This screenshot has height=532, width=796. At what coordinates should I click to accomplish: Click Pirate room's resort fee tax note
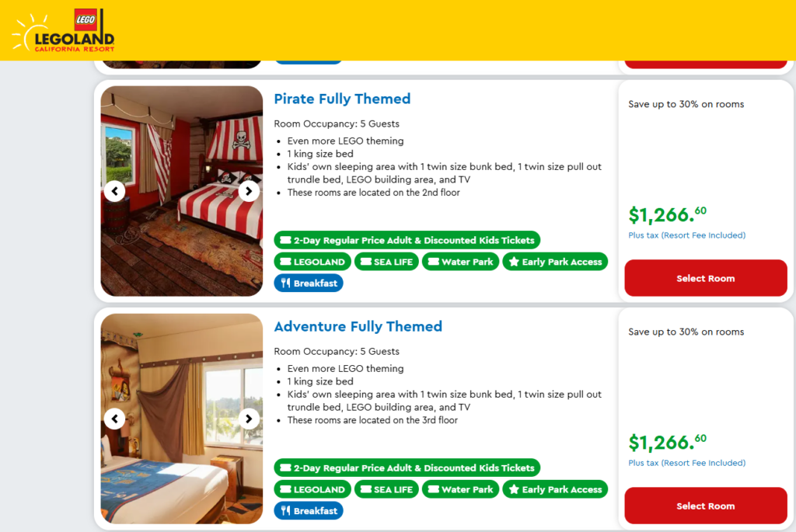coord(686,235)
